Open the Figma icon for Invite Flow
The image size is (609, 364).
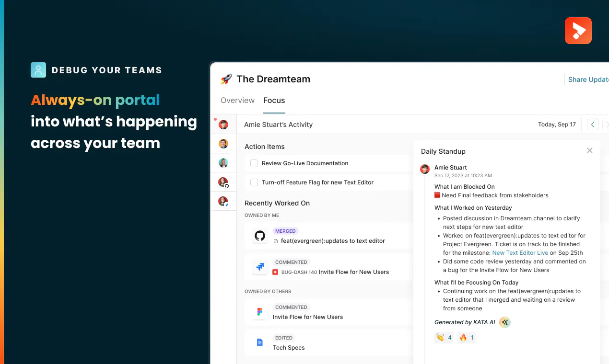point(260,312)
